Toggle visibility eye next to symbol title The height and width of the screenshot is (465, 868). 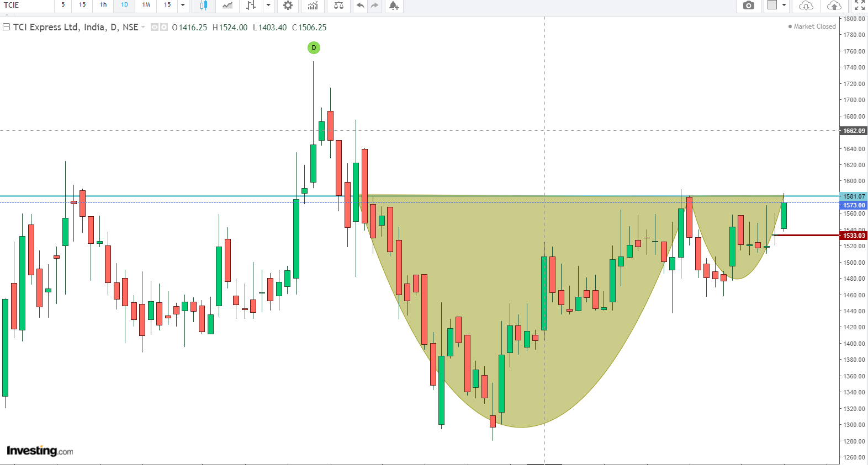click(x=155, y=27)
